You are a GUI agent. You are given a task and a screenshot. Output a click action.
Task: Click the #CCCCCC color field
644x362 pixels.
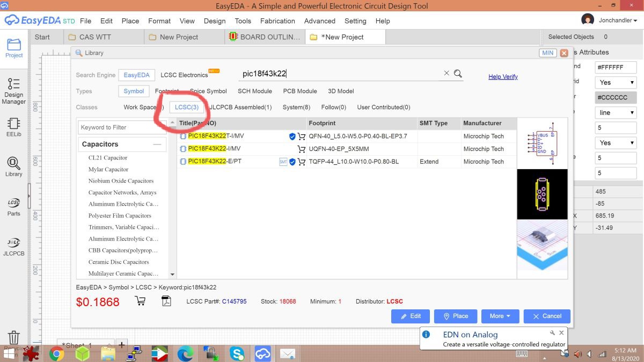click(616, 98)
